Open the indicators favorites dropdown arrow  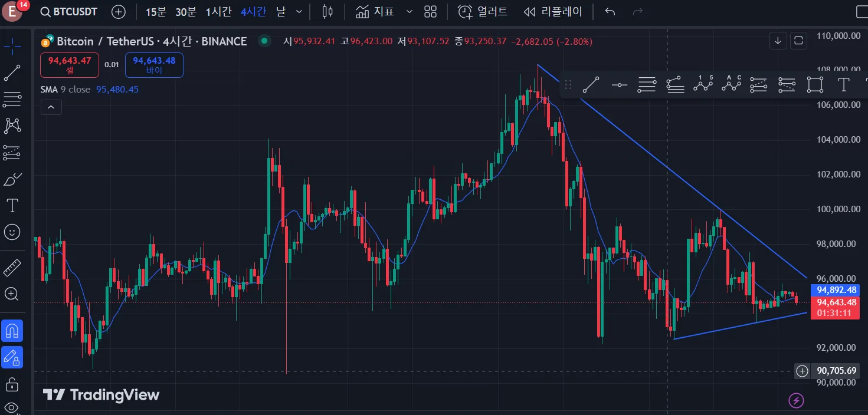coord(410,12)
